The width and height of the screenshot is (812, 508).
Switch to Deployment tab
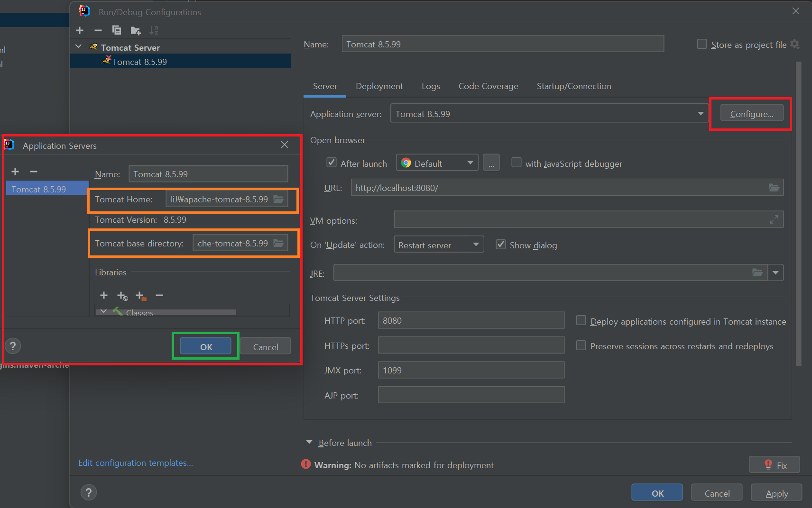[x=379, y=86]
